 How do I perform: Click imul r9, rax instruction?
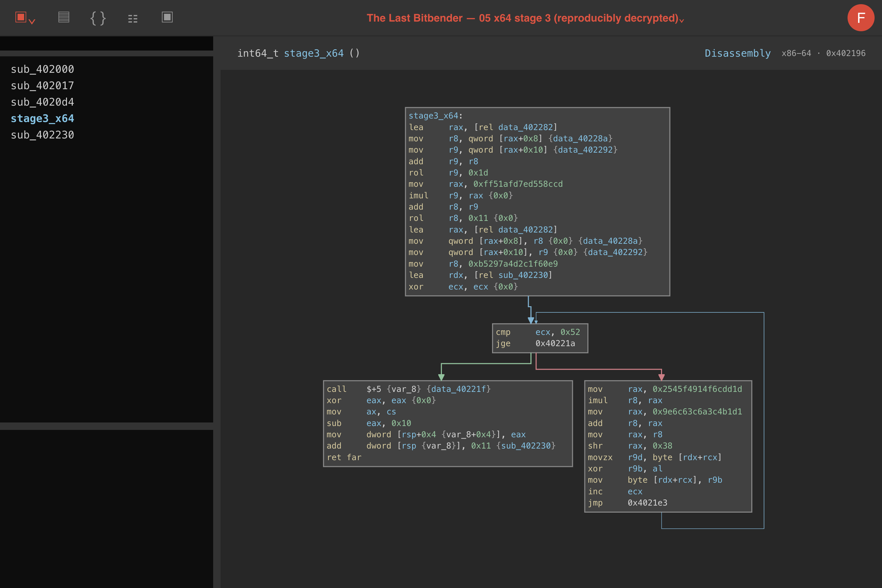click(x=460, y=195)
